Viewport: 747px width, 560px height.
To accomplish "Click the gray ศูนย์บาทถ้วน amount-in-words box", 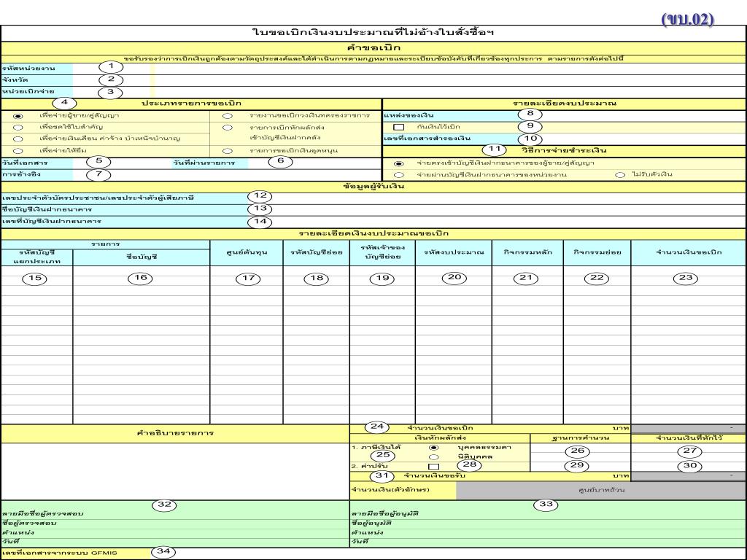I will coord(601,490).
